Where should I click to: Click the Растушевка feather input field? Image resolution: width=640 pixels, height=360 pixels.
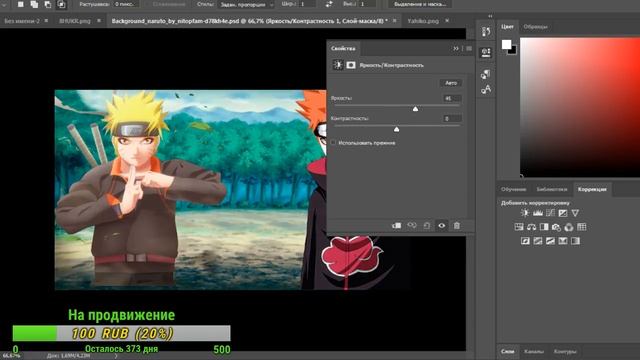(x=126, y=4)
